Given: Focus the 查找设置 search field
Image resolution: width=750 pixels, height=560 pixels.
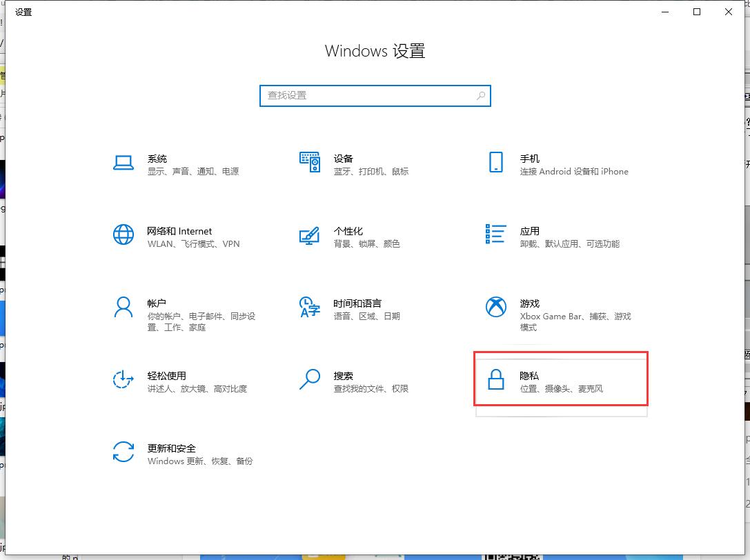Looking at the screenshot, I should (375, 96).
